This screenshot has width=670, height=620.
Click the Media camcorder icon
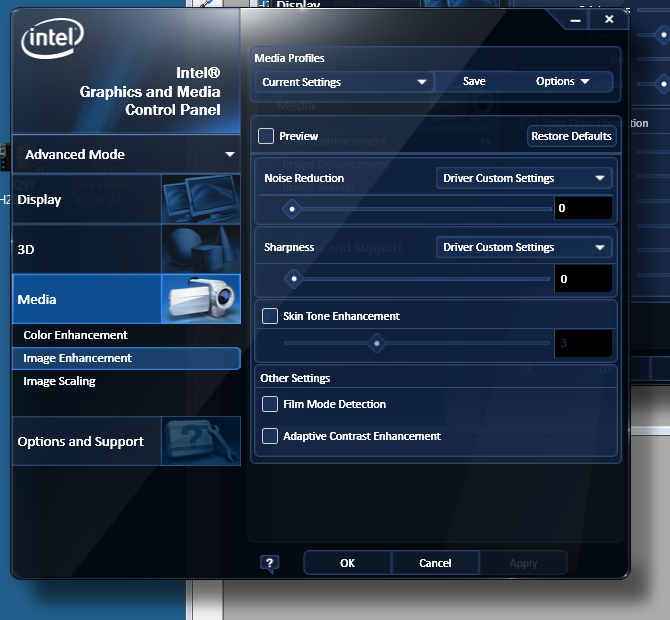click(x=201, y=299)
